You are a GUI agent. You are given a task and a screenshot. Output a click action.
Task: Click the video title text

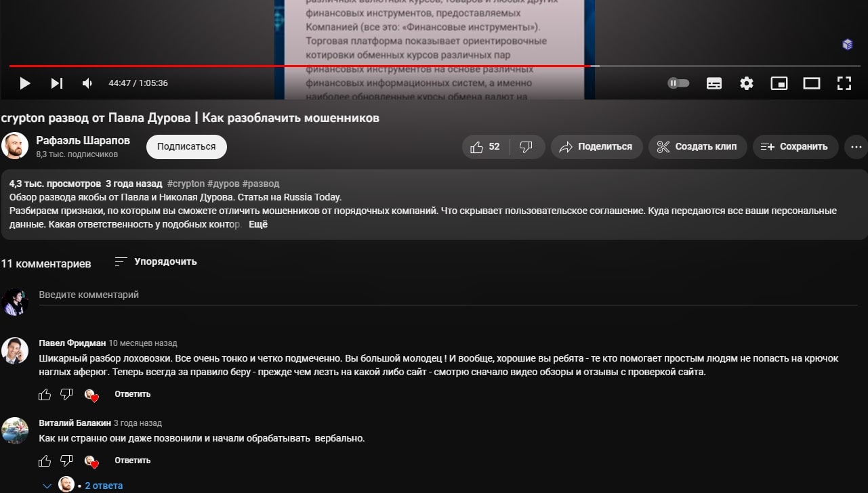point(190,118)
